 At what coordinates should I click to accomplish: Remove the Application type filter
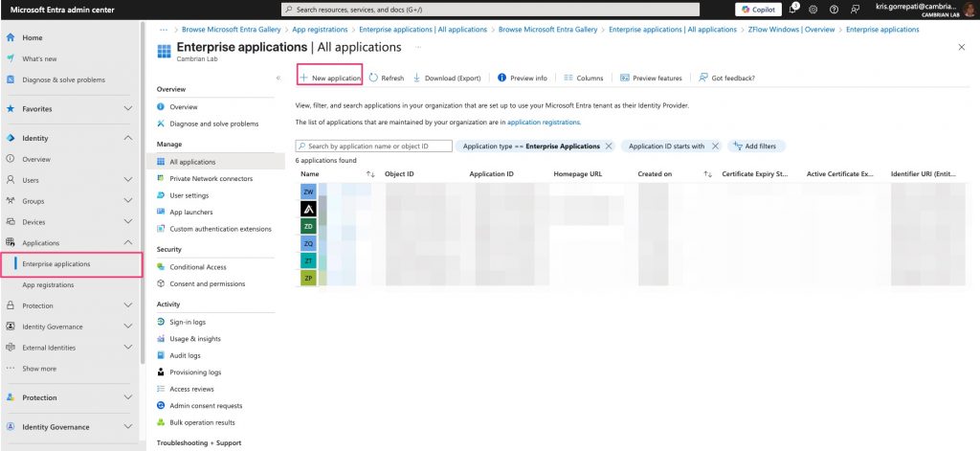(608, 147)
